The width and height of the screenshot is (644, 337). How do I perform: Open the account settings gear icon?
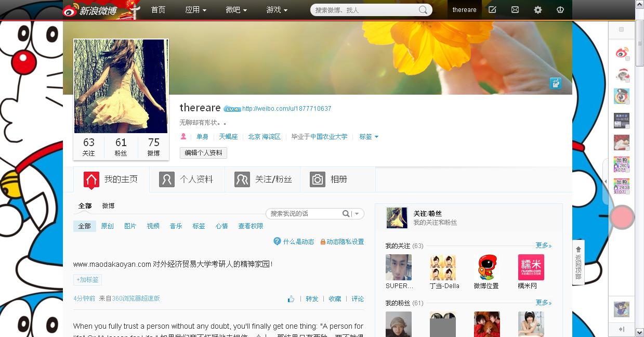538,10
